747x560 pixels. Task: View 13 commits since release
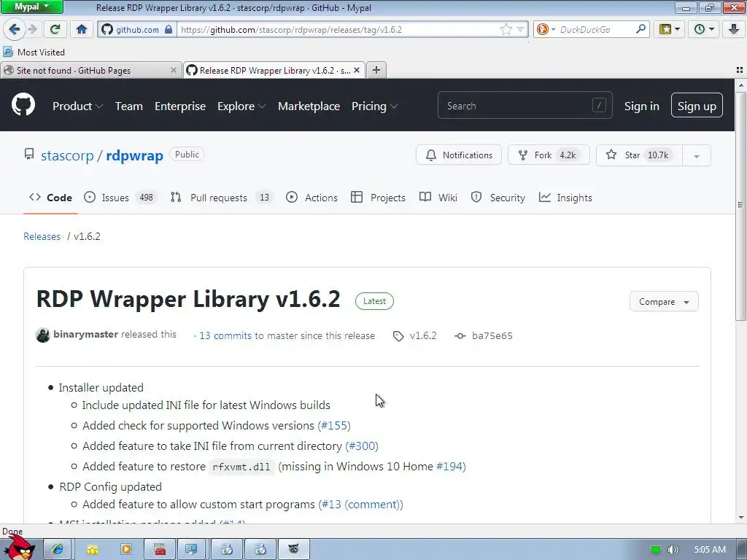pyautogui.click(x=225, y=335)
